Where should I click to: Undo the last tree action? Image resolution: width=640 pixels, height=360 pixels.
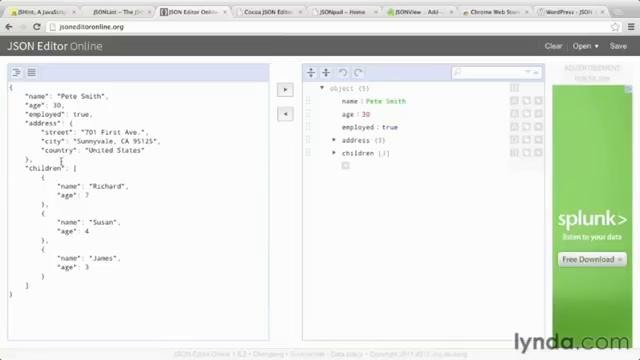(x=343, y=73)
